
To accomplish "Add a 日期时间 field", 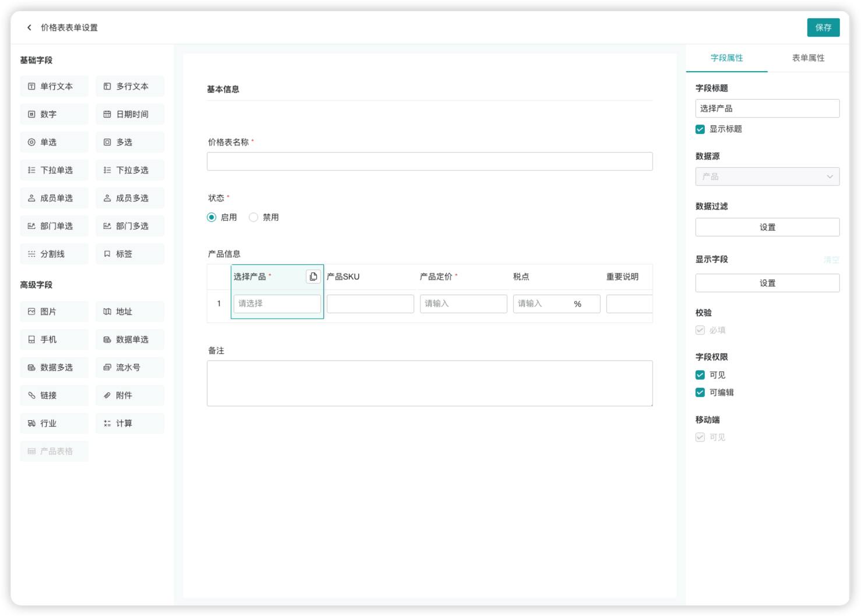I will tap(130, 114).
